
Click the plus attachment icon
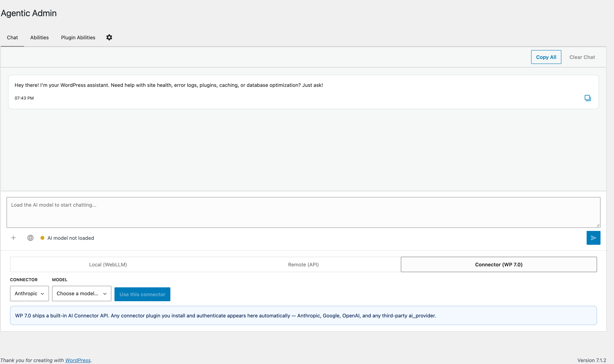(13, 238)
